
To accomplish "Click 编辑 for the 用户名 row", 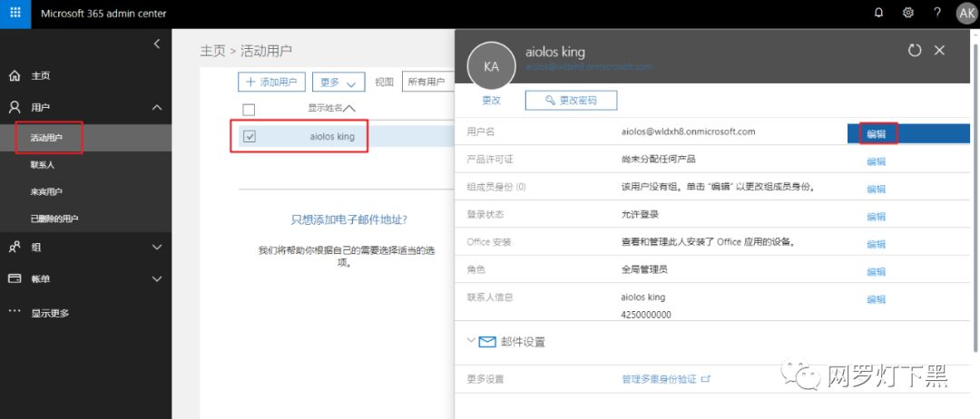I will (877, 133).
